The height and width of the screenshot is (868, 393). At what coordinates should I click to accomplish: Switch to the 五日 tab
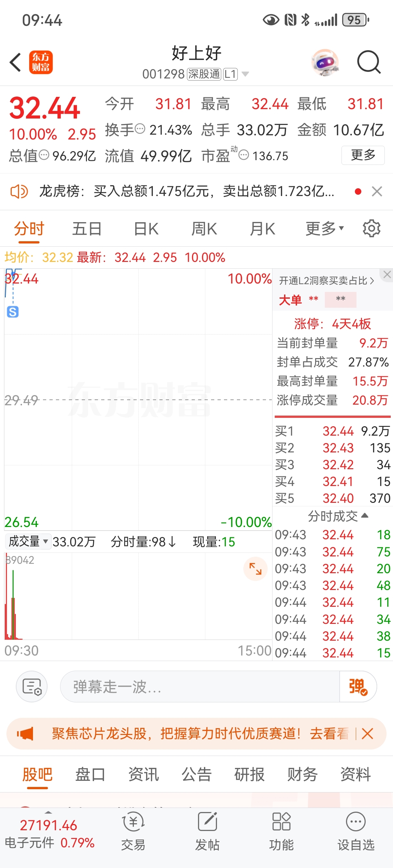pos(87,229)
